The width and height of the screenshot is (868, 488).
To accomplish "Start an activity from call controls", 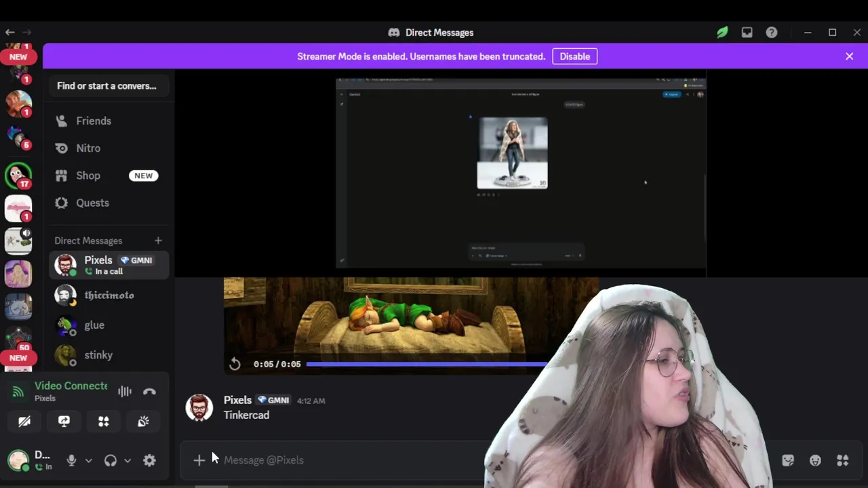I will [x=104, y=422].
